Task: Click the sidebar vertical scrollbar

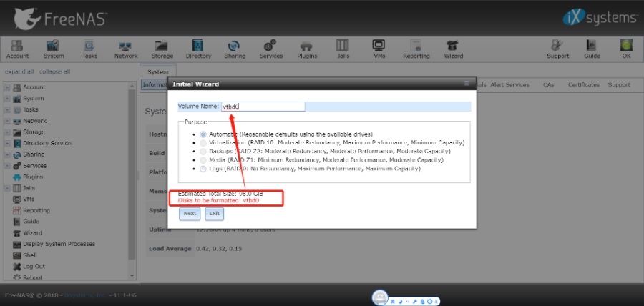Action: coord(132,174)
